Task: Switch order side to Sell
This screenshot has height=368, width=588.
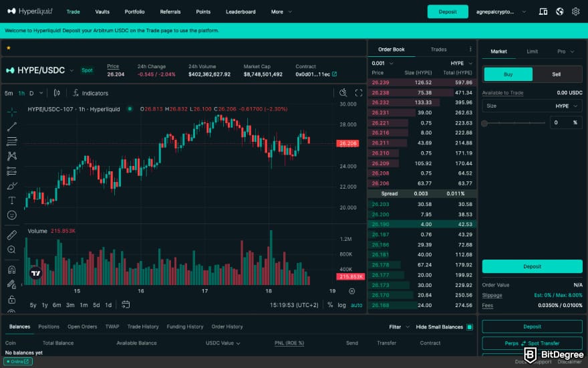Action: tap(557, 74)
